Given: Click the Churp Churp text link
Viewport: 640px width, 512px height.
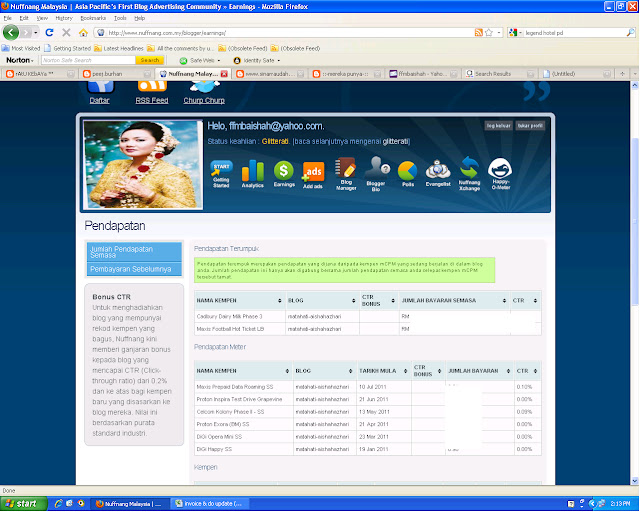Looking at the screenshot, I should tap(204, 100).
